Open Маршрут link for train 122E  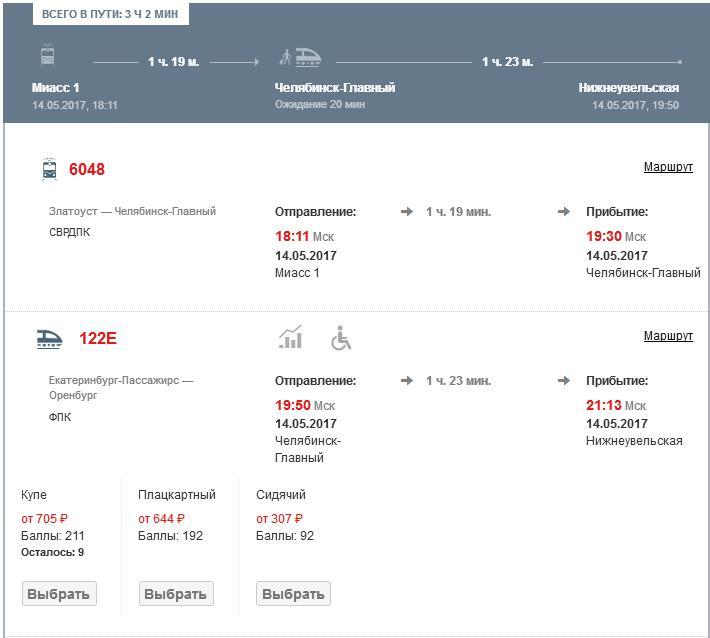[x=667, y=336]
